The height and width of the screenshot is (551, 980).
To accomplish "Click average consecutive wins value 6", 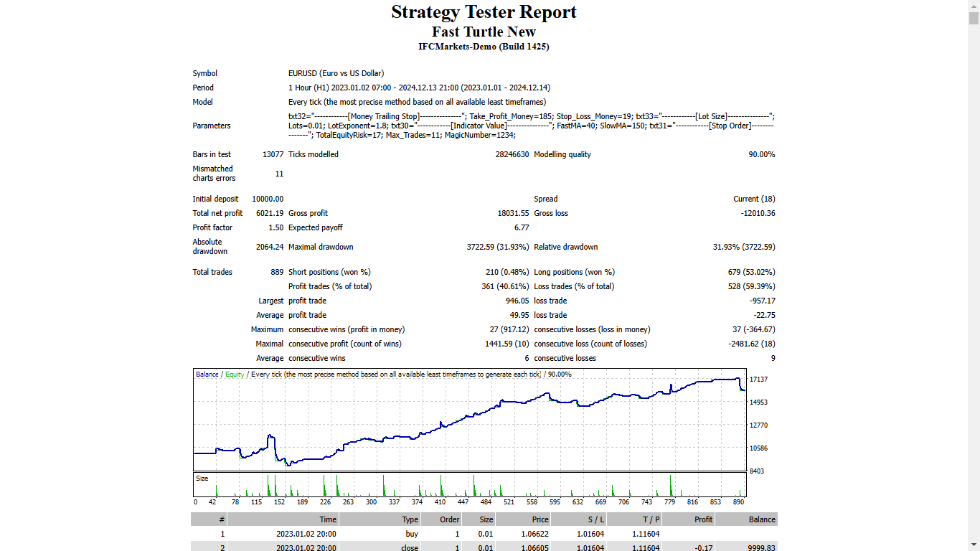I will point(527,358).
